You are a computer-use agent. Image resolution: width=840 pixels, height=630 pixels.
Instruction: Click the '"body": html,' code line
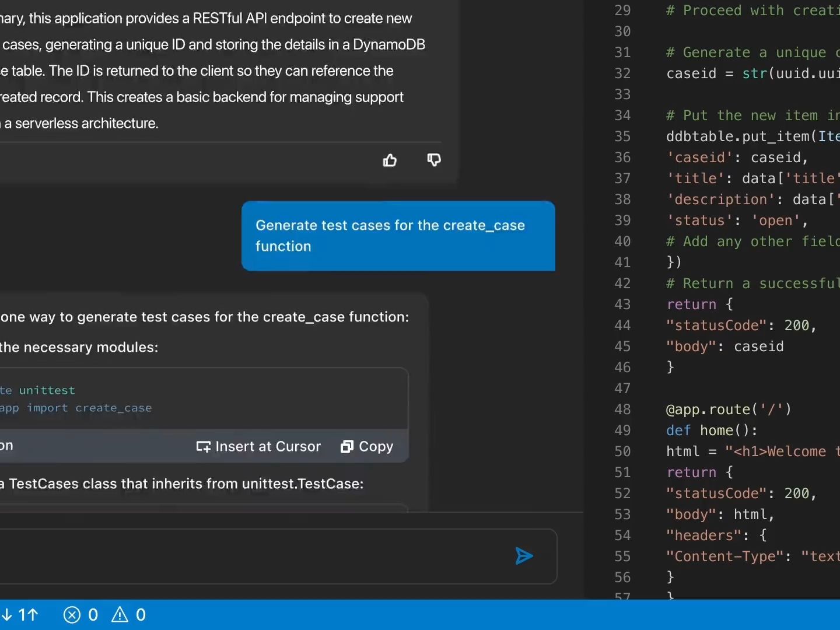click(720, 514)
